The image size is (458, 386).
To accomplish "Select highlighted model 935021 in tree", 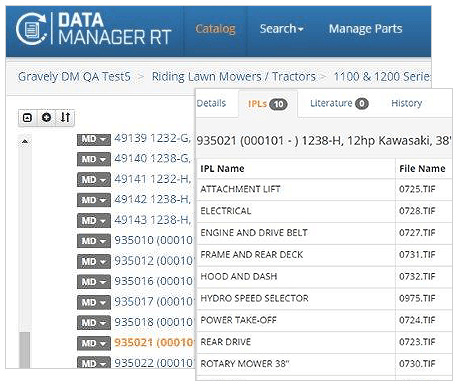I will (154, 343).
